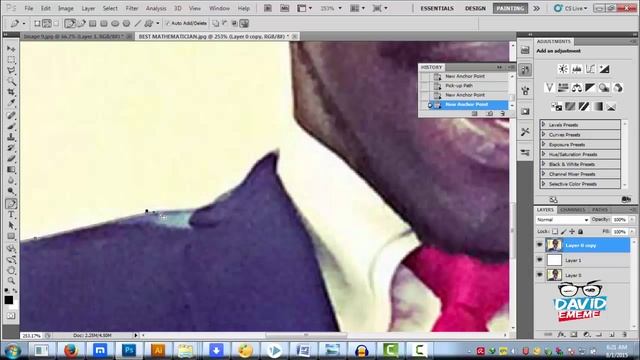Select the Rectangular Marquee tool

(11, 60)
